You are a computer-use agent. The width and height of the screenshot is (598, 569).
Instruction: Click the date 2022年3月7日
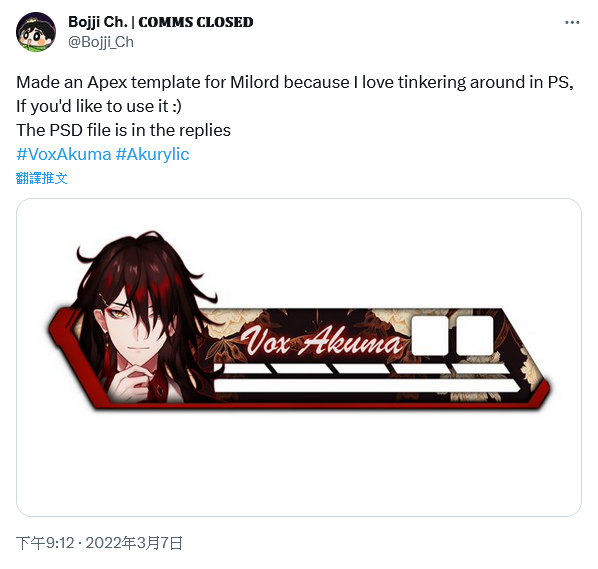(134, 543)
